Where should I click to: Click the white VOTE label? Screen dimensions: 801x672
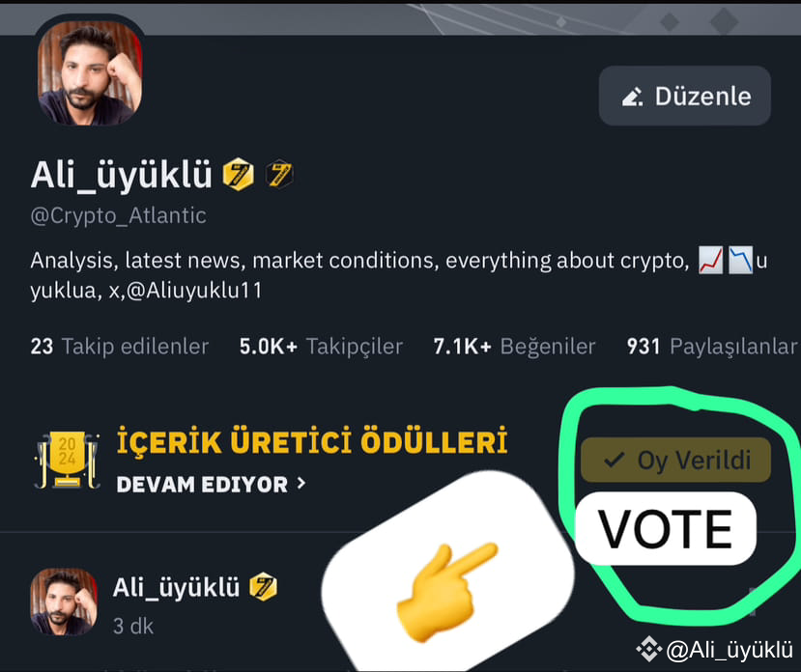[666, 528]
